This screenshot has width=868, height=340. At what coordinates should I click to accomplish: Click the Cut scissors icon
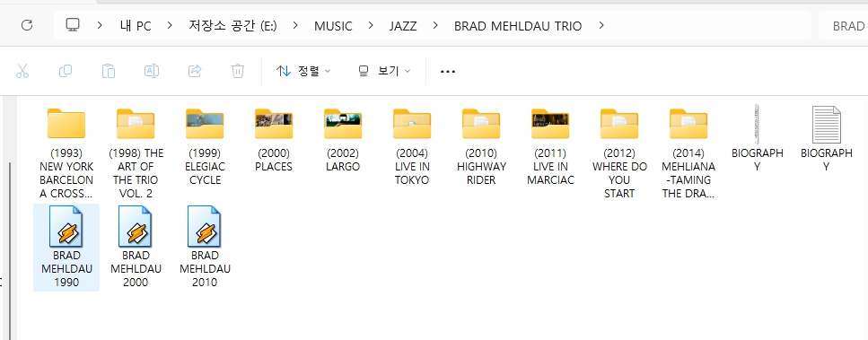tap(22, 71)
